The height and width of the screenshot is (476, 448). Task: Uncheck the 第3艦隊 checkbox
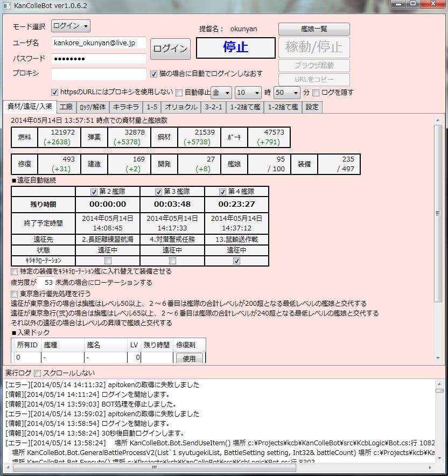coord(158,192)
